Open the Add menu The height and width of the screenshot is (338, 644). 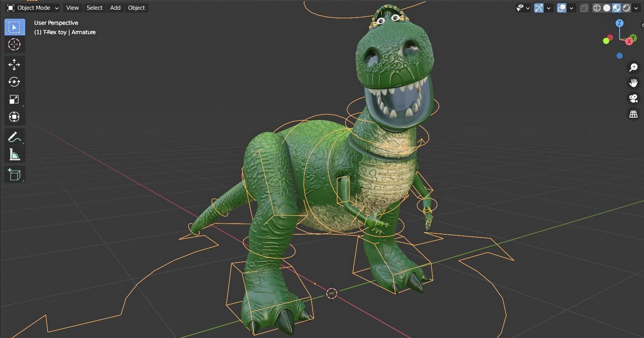115,8
